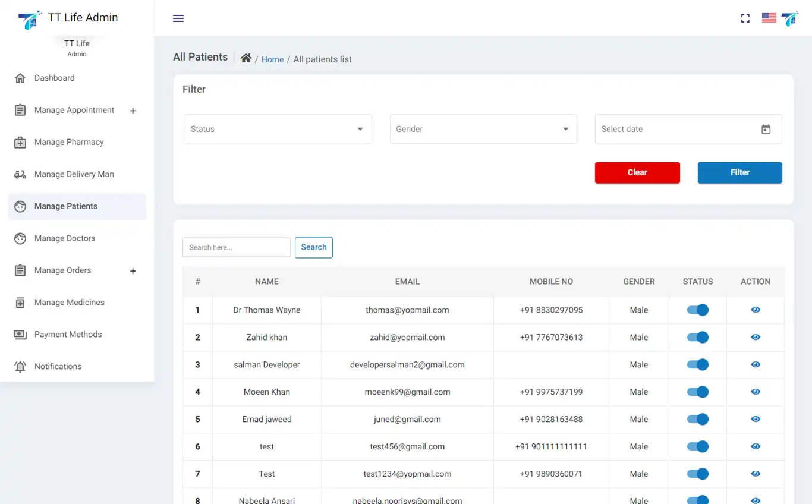
Task: Expand Manage Orders plus sign
Action: click(x=133, y=271)
